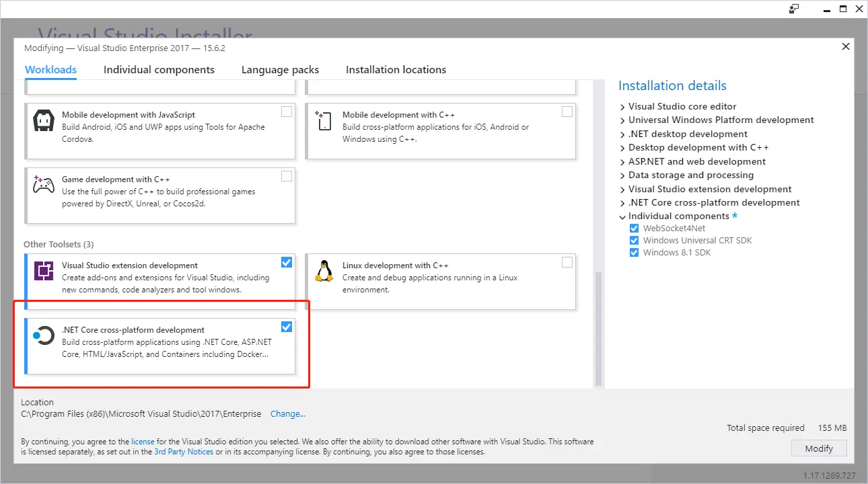
Task: Click the version number 1.17.1289.727
Action: click(830, 475)
